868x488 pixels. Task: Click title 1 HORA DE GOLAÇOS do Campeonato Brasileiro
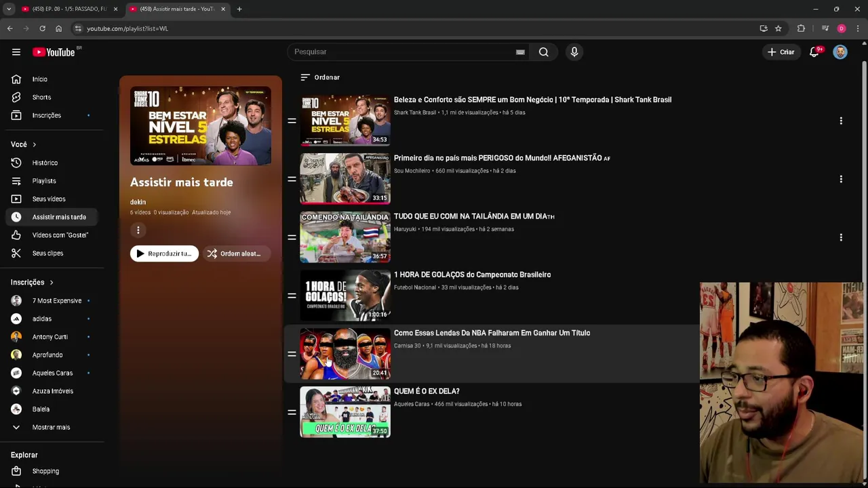[472, 274]
